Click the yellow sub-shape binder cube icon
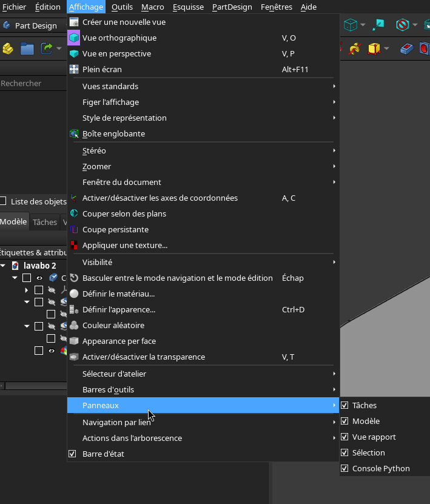The height and width of the screenshot is (504, 430). [374, 49]
